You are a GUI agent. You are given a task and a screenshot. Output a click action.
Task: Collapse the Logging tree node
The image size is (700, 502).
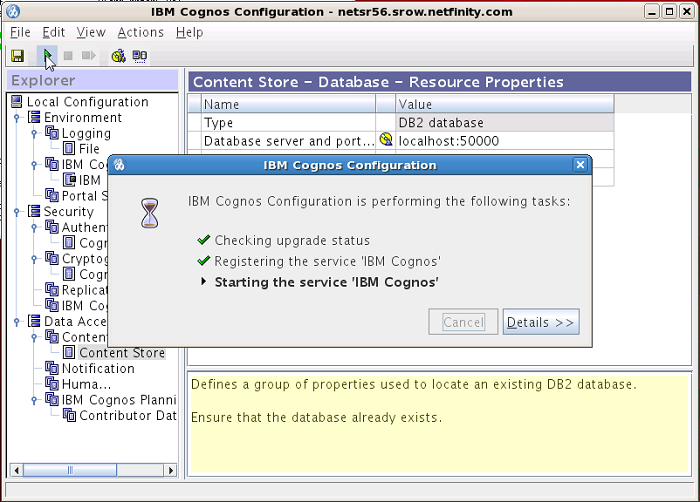pyautogui.click(x=33, y=134)
